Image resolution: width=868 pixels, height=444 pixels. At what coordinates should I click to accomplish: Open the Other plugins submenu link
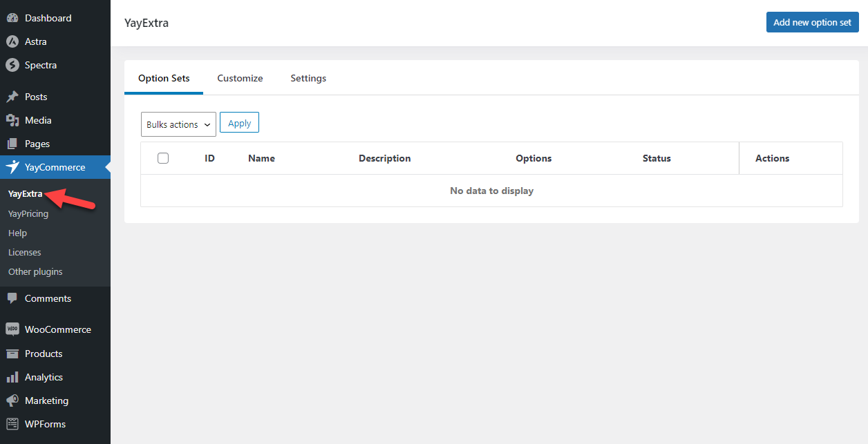(x=35, y=271)
